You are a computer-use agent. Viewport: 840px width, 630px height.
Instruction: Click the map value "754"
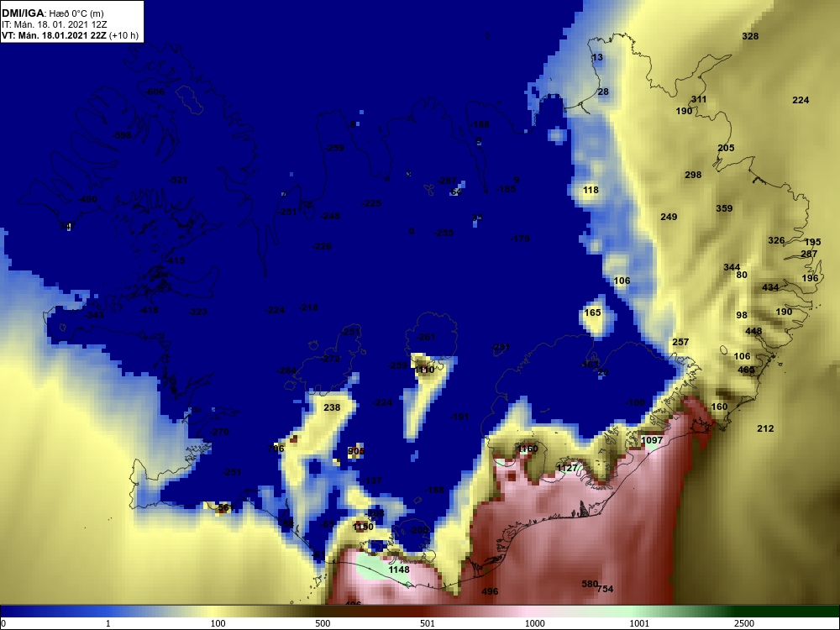[x=606, y=589]
